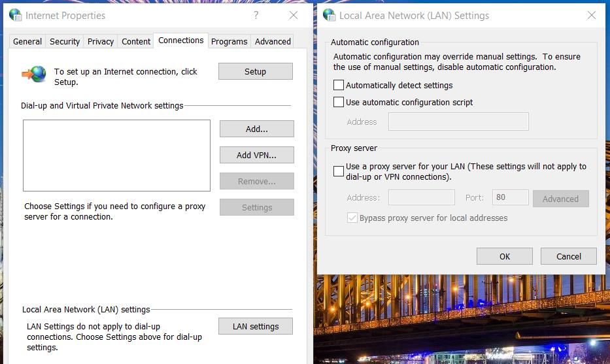Click the 'Local Area Network (LAN) settings' label
Screen dimensions: 610x364
coord(86,310)
